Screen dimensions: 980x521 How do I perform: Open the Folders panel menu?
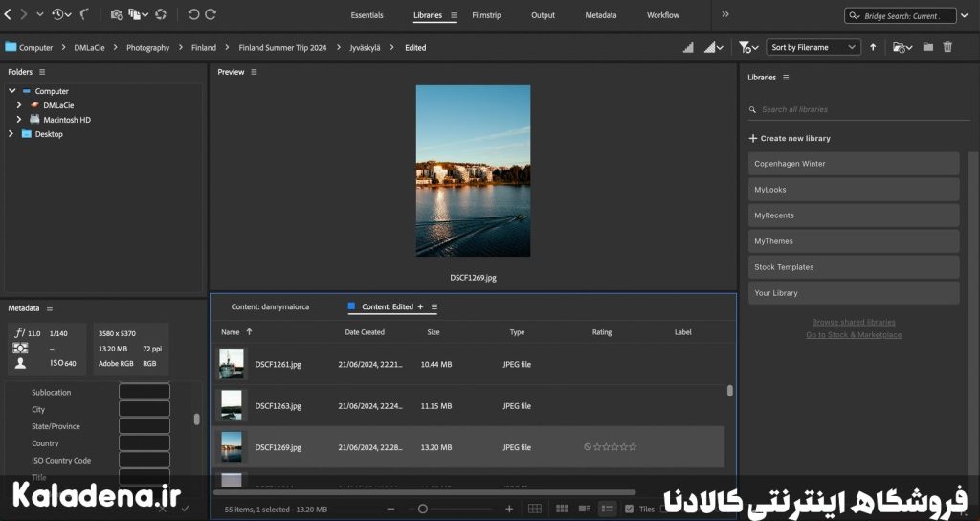coord(42,72)
